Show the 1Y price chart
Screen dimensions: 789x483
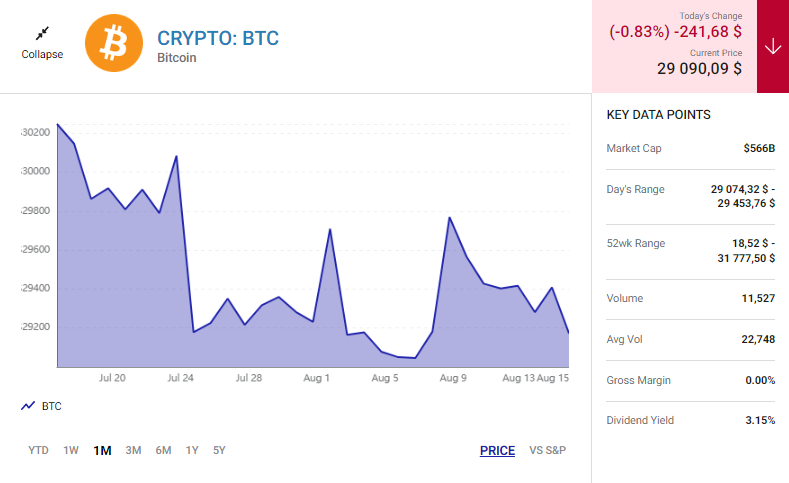(x=192, y=450)
